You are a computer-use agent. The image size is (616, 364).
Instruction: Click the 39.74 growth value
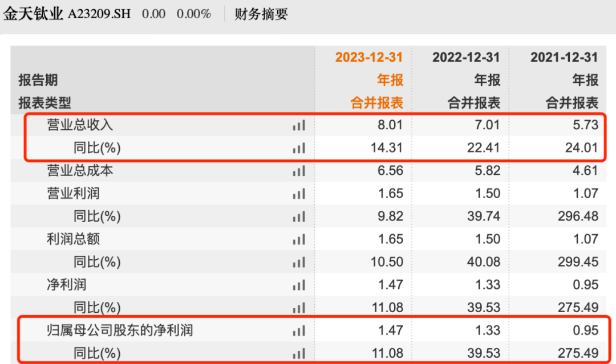click(x=484, y=216)
